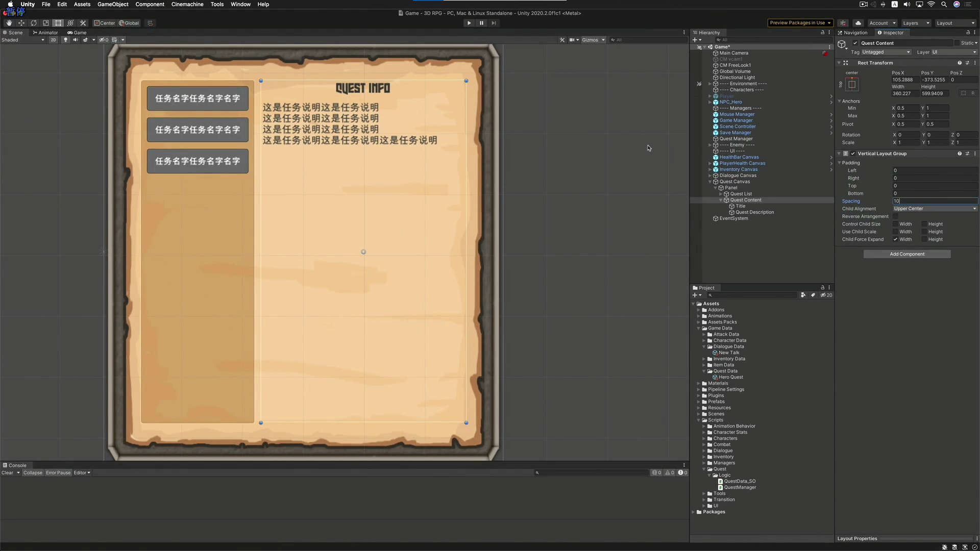The height and width of the screenshot is (551, 980).
Task: Toggle scene view lighting icon
Action: [65, 40]
